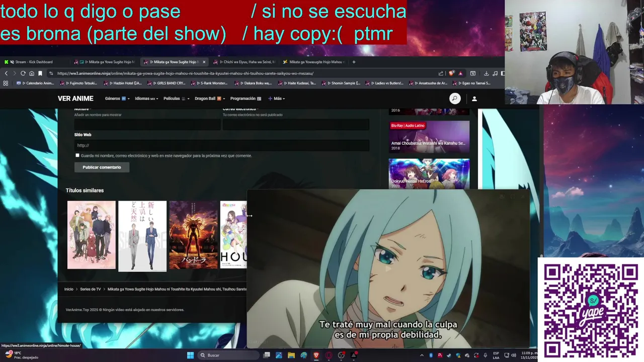Viewport: 644px width, 362px height.
Task: Switch to OBS Studio in the taskbar
Action: coord(341,355)
